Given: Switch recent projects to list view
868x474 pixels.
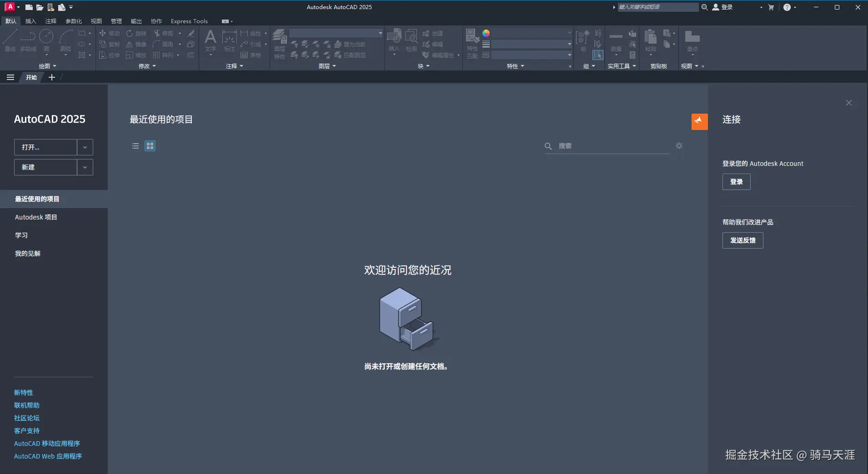Looking at the screenshot, I should point(134,146).
